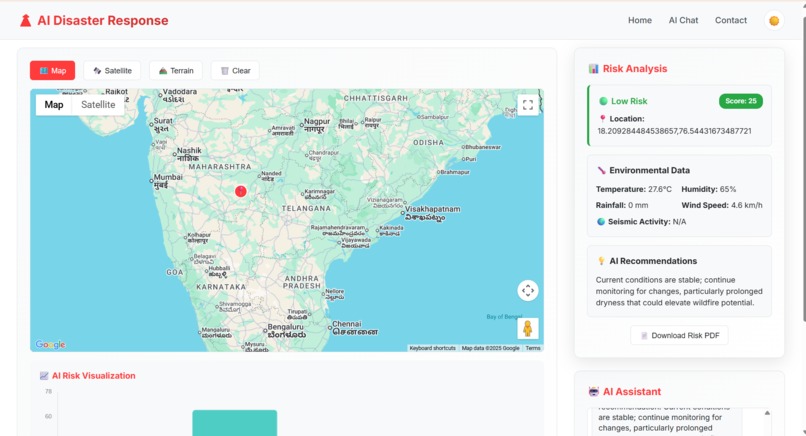The height and width of the screenshot is (436, 806).
Task: Click the Score: 25 badge
Action: 741,101
